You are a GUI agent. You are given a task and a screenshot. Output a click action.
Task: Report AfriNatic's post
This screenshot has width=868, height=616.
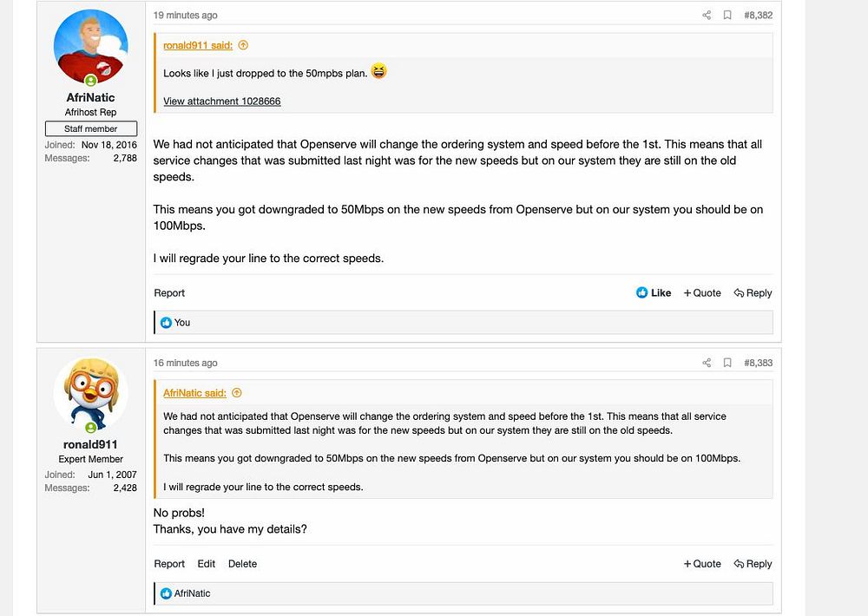[x=169, y=292]
